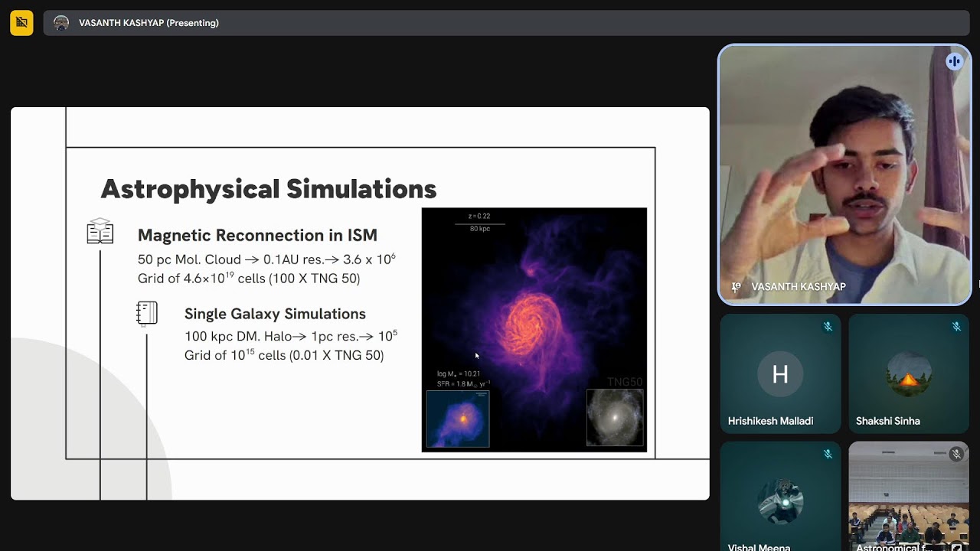The image size is (980, 551).
Task: Click the 'Single Galaxy Simulations' heading
Action: pyautogui.click(x=275, y=314)
